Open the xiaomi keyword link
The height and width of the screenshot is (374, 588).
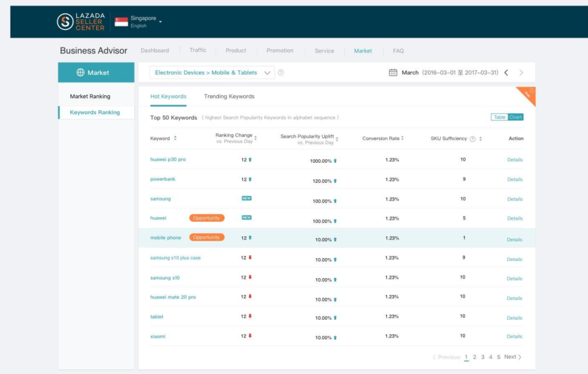tap(157, 336)
